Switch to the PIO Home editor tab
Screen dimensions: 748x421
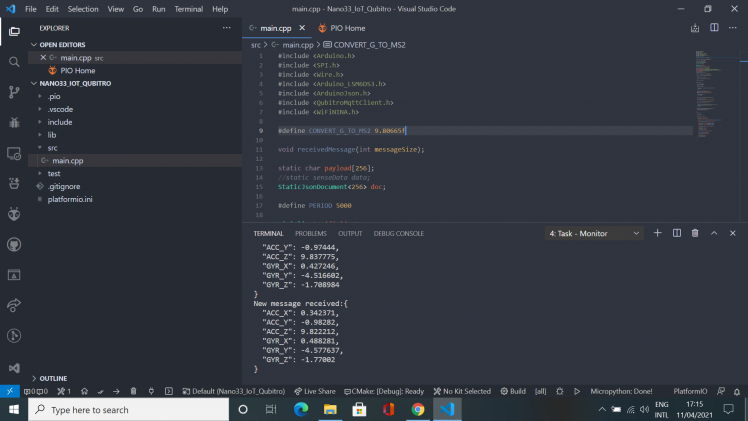[x=341, y=28]
